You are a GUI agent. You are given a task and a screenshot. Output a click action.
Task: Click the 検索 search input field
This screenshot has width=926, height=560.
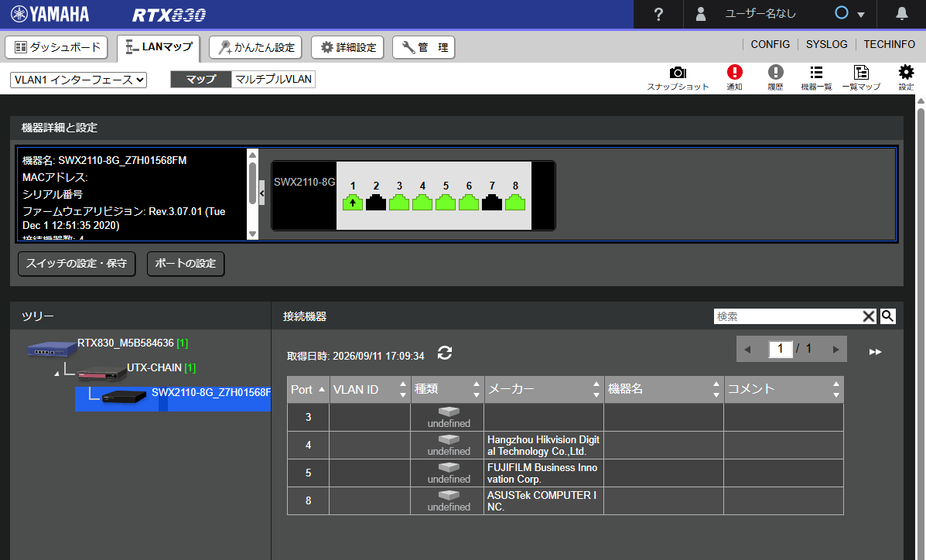click(788, 316)
